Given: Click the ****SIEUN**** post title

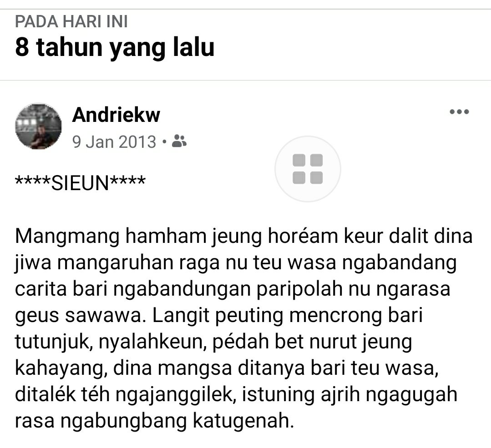Looking at the screenshot, I should click(80, 182).
